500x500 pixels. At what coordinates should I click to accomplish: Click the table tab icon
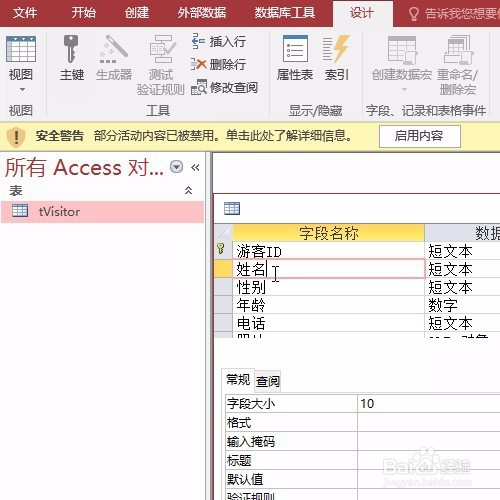232,208
